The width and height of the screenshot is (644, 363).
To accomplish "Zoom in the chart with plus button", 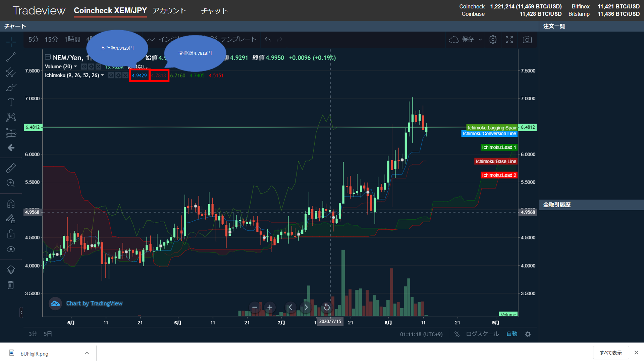I will pyautogui.click(x=270, y=307).
